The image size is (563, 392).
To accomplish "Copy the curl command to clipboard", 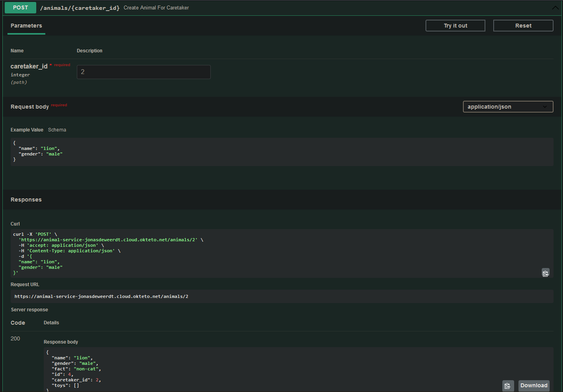I will [x=545, y=272].
